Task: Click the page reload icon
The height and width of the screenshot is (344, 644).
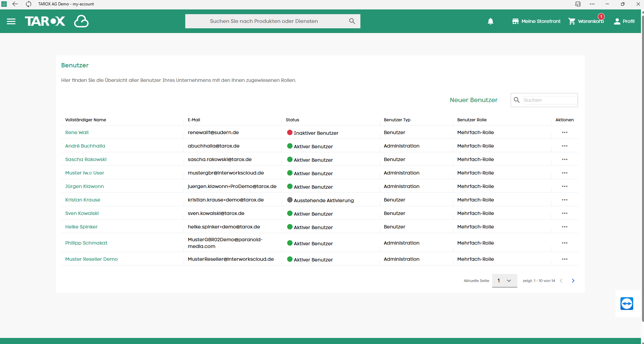Action: click(x=29, y=4)
